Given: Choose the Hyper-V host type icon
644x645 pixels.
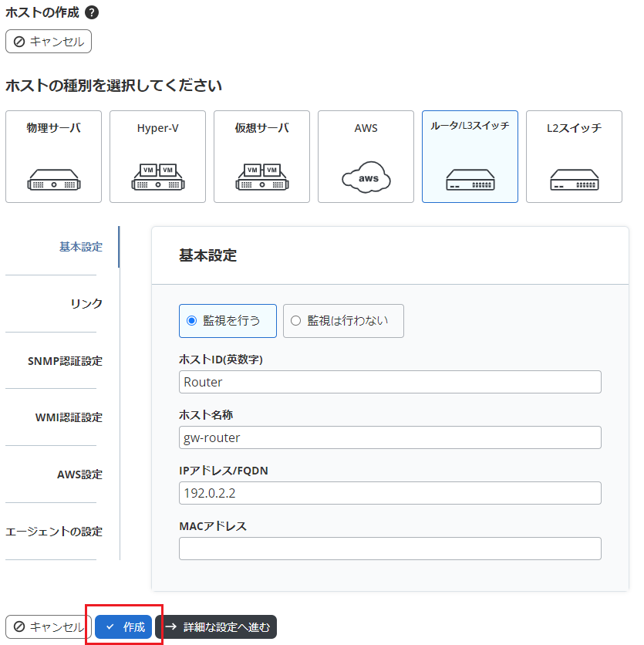Looking at the screenshot, I should [x=157, y=157].
